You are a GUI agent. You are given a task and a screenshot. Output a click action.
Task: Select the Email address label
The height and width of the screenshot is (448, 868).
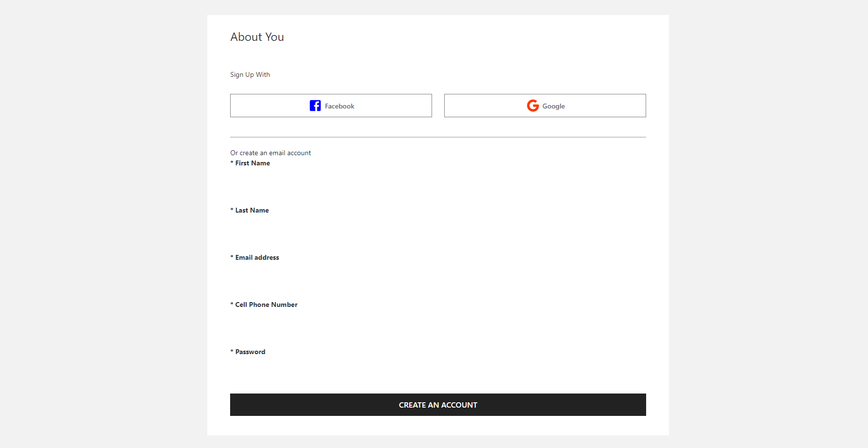[254, 257]
